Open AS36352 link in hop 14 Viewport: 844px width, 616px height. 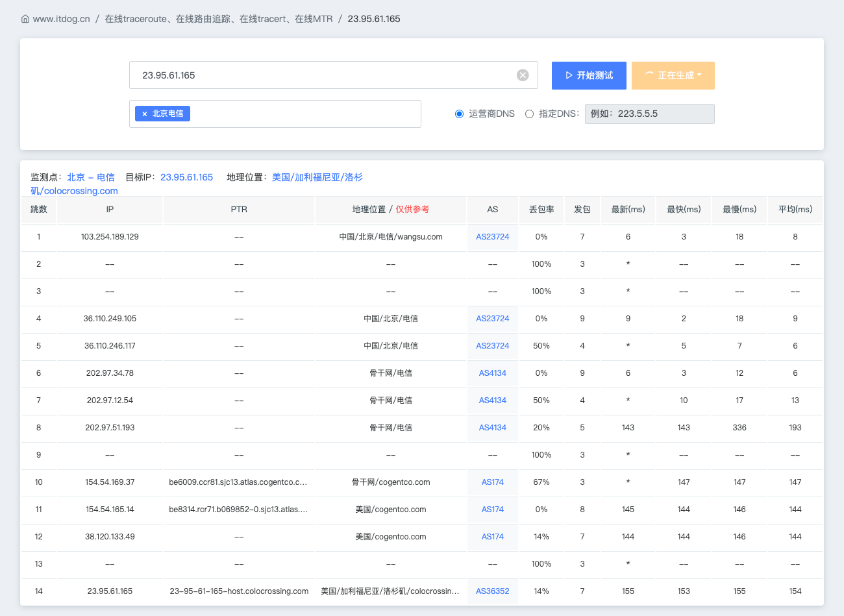click(x=493, y=591)
